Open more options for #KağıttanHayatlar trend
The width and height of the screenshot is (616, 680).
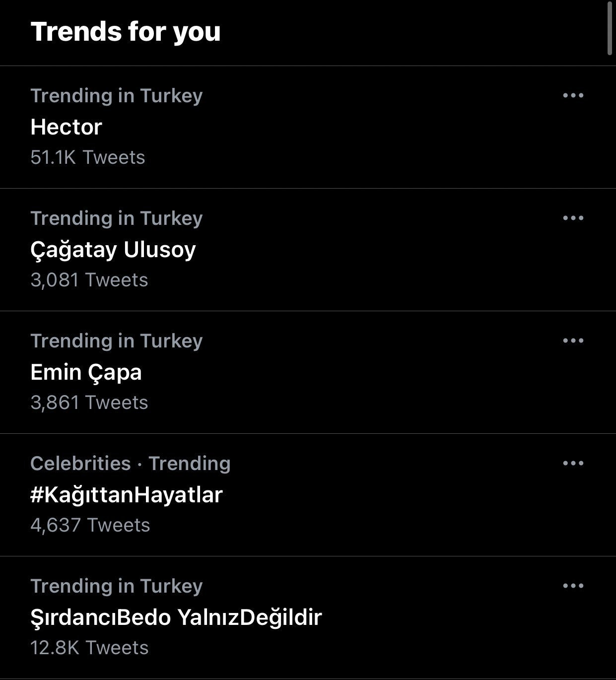pos(573,463)
